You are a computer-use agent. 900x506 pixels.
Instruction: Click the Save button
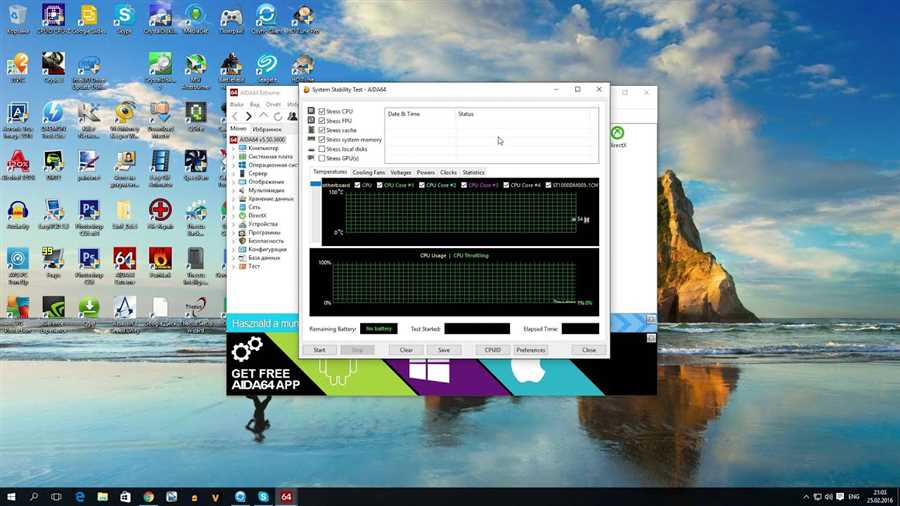(444, 349)
